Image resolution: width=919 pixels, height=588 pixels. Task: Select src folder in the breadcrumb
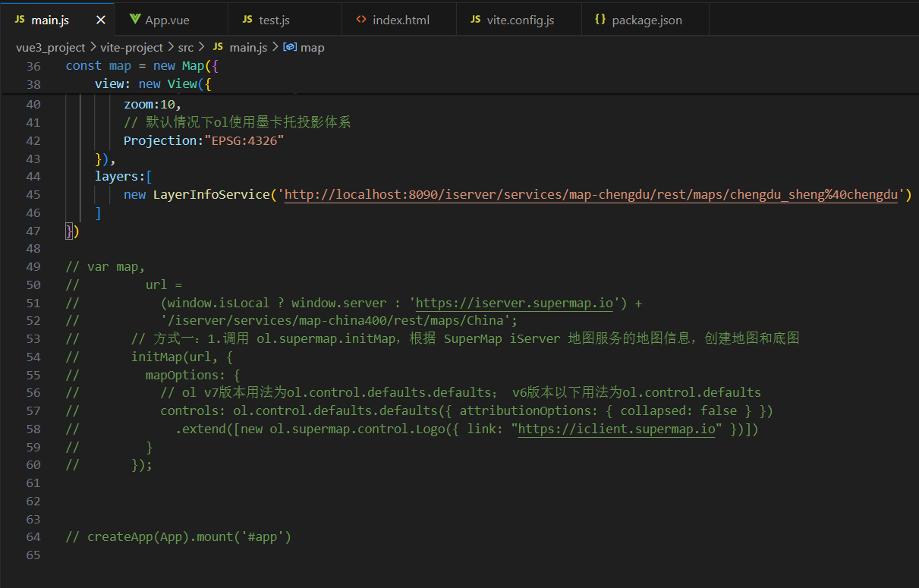(186, 47)
